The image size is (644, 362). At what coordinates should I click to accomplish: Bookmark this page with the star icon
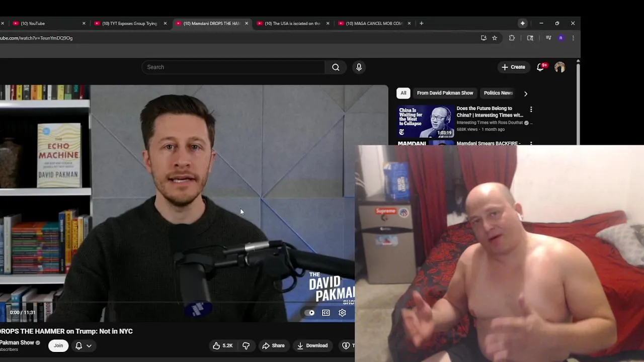point(495,38)
